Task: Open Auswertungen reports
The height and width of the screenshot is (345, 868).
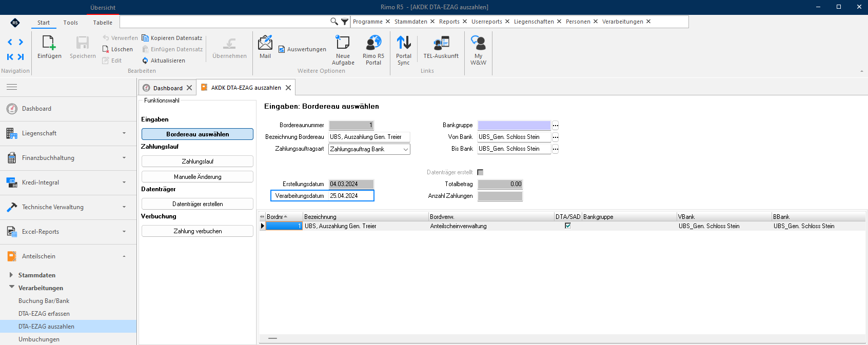Action: click(302, 49)
